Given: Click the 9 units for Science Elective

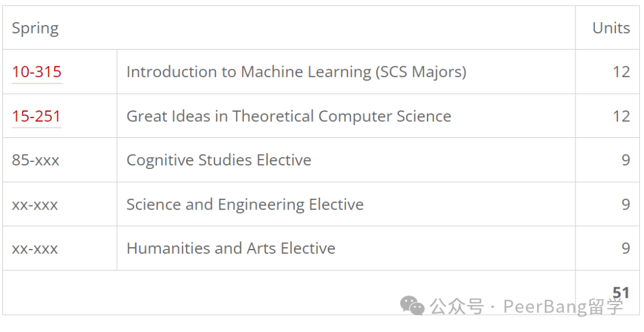Looking at the screenshot, I should click(x=626, y=204).
